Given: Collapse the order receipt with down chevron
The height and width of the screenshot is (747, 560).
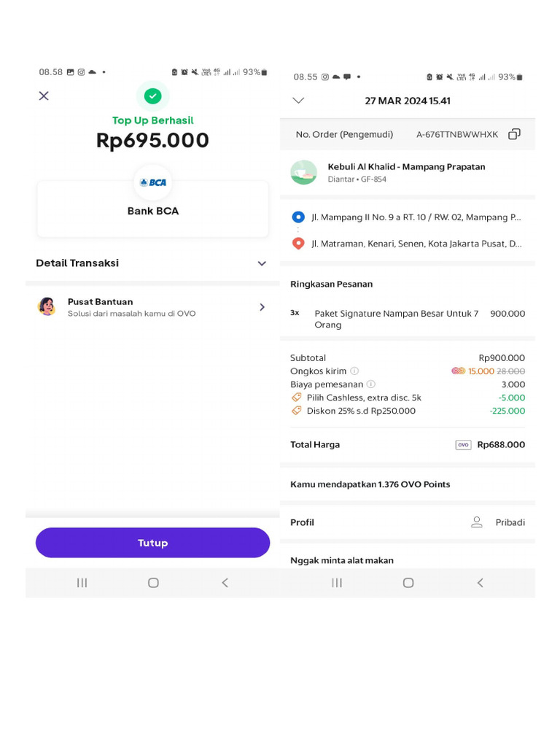Looking at the screenshot, I should (x=298, y=101).
